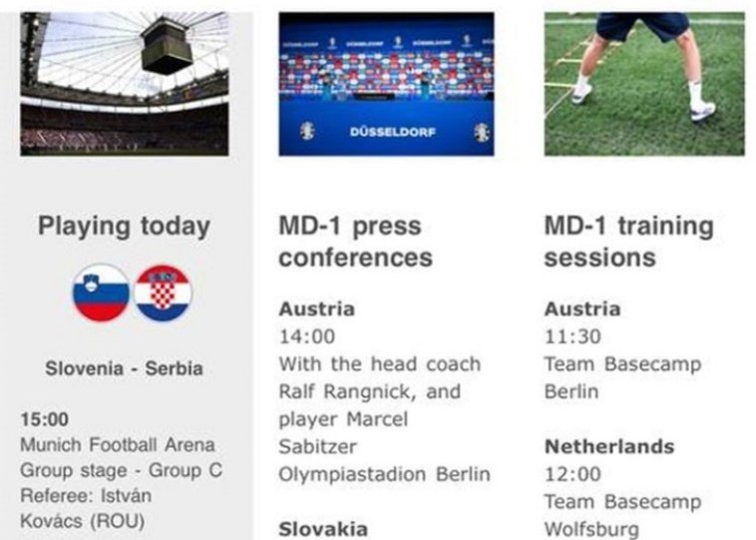This screenshot has height=540, width=756.
Task: Select Austria under training sessions
Action: click(x=582, y=308)
